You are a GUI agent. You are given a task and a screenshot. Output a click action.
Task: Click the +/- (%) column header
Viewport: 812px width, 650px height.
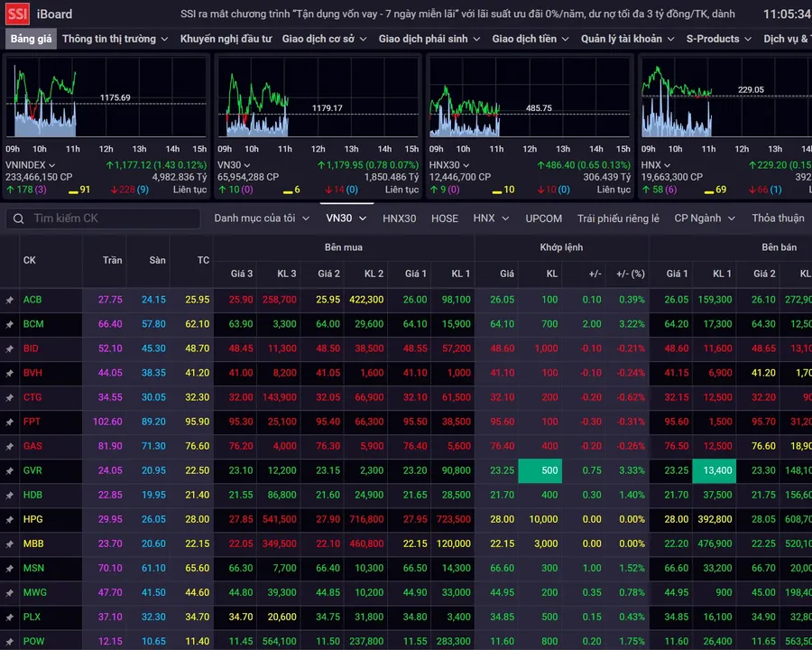631,274
